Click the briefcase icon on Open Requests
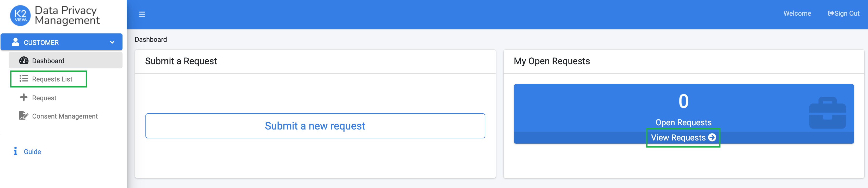Image resolution: width=868 pixels, height=188 pixels. (x=827, y=113)
